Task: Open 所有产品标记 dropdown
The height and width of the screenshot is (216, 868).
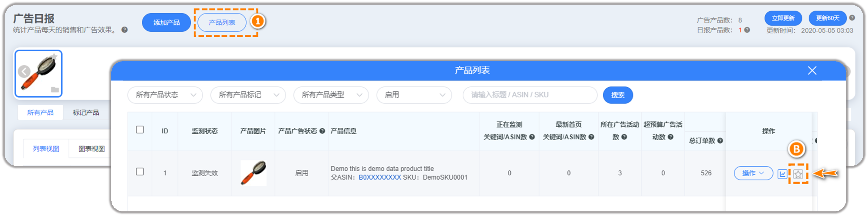Action: click(x=248, y=95)
